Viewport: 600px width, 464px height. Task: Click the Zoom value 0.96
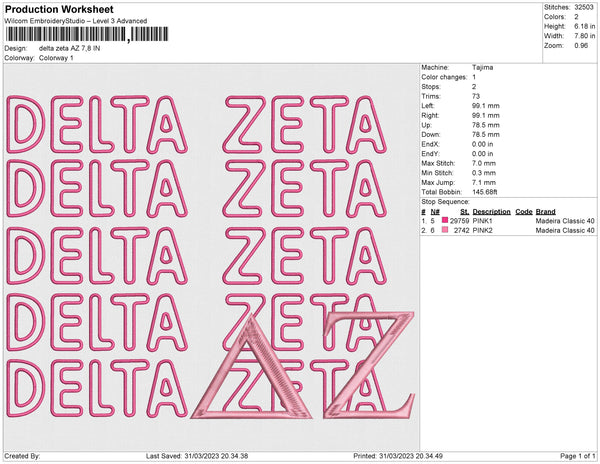(581, 46)
